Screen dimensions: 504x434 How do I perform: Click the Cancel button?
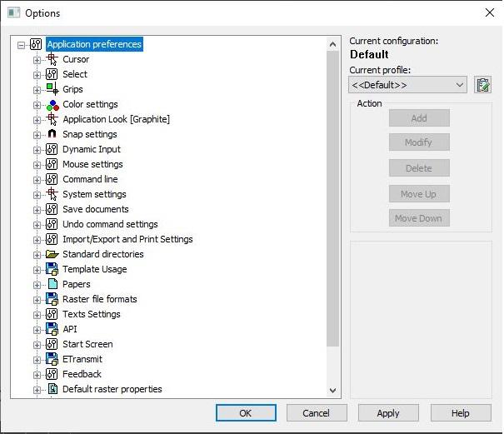(317, 413)
